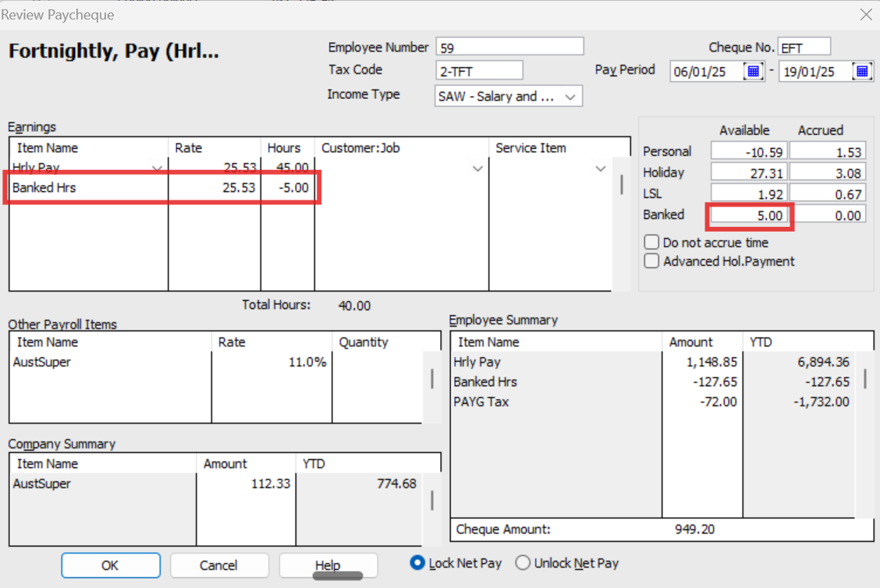Click the Employee Summary YTD column header
The width and height of the screenshot is (880, 588).
tap(761, 342)
